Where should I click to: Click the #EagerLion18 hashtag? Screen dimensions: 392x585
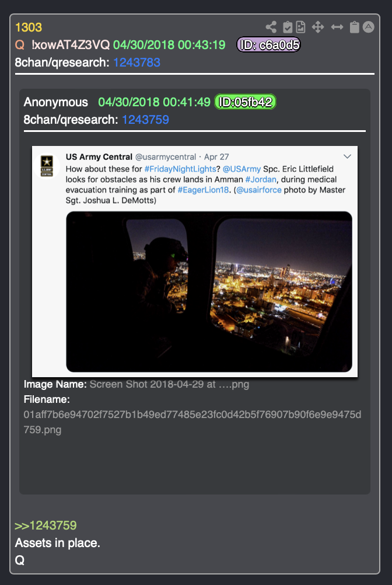[203, 190]
